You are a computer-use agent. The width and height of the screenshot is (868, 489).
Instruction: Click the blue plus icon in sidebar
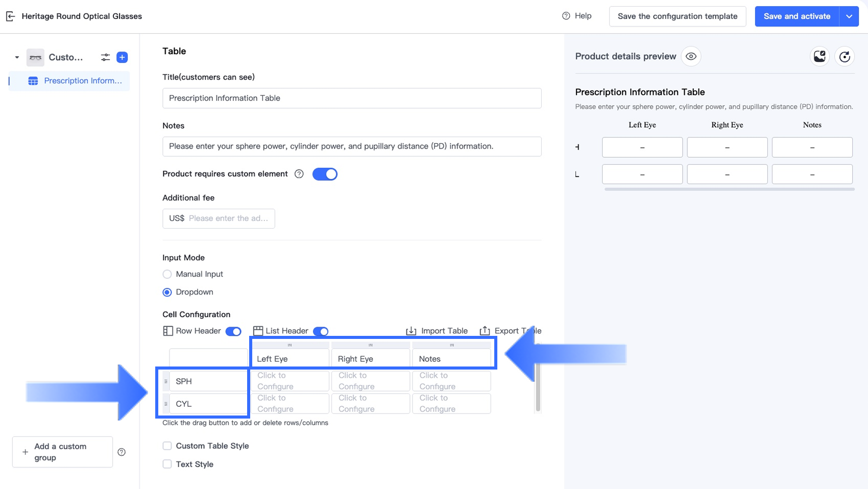pos(122,57)
